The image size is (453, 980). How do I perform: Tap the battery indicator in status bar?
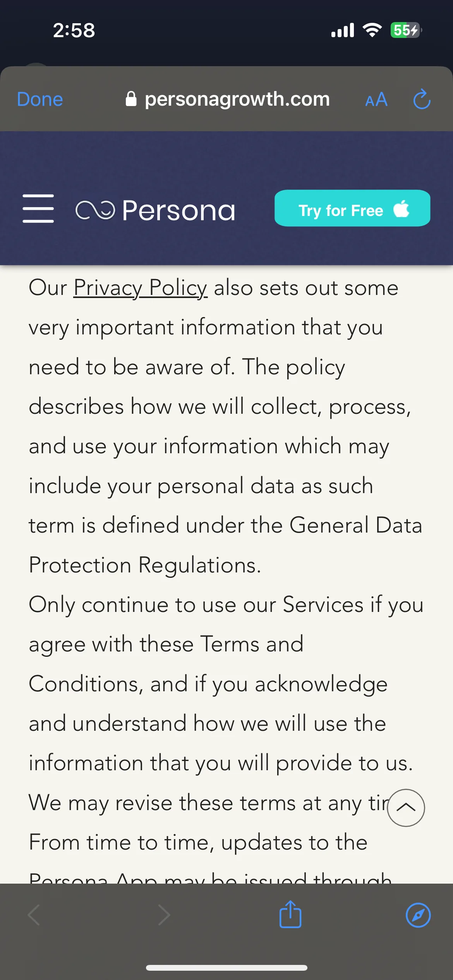(x=406, y=30)
